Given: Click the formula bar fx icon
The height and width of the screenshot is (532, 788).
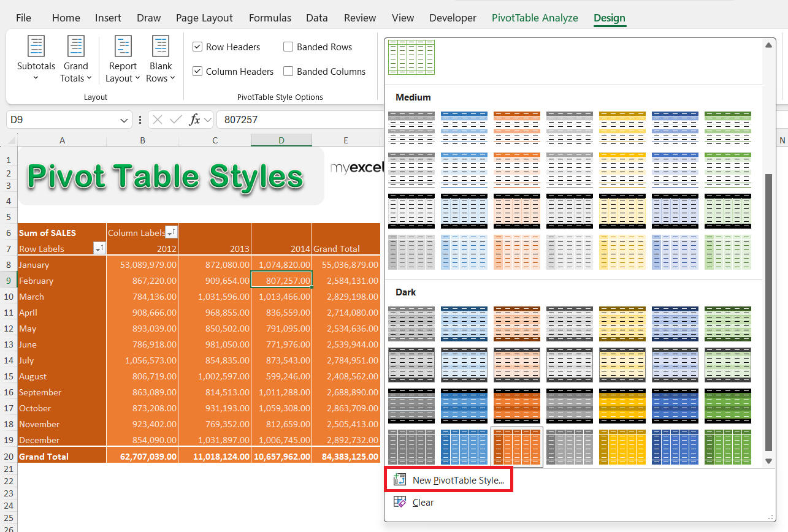Looking at the screenshot, I should coord(194,120).
